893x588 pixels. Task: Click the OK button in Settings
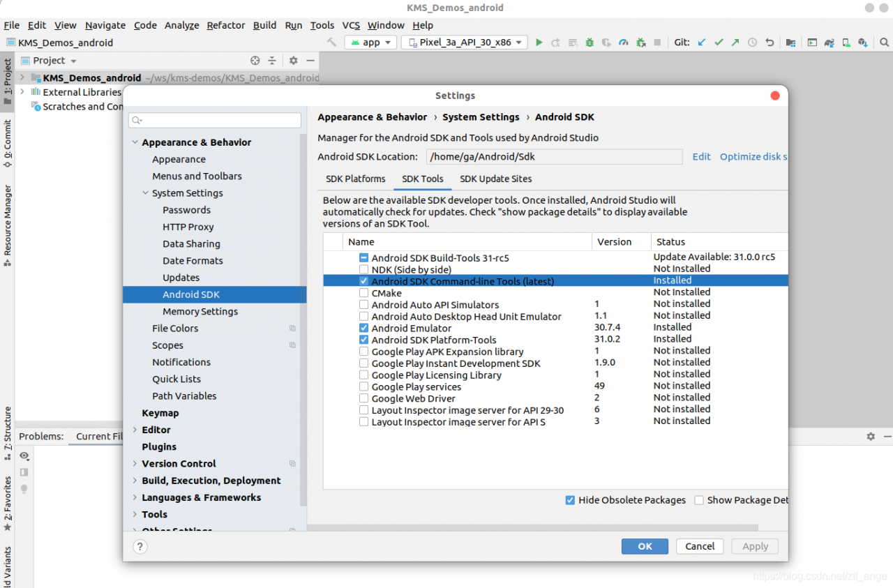(x=645, y=546)
